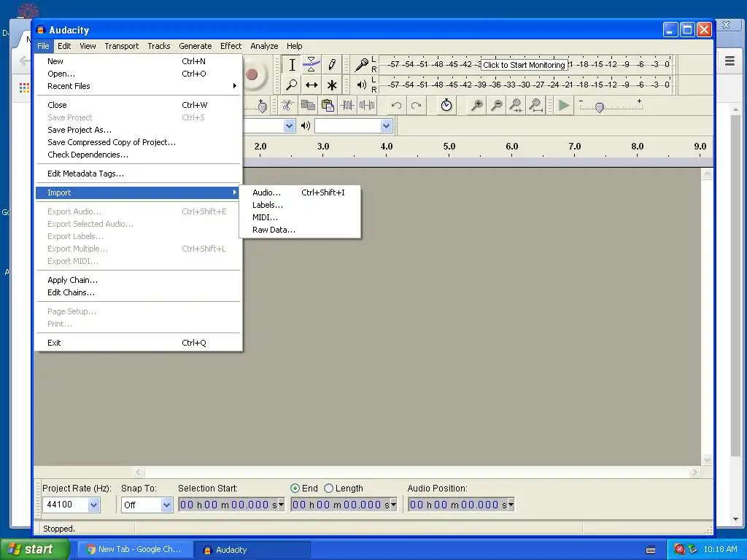Click the output device speaker icon

click(306, 125)
